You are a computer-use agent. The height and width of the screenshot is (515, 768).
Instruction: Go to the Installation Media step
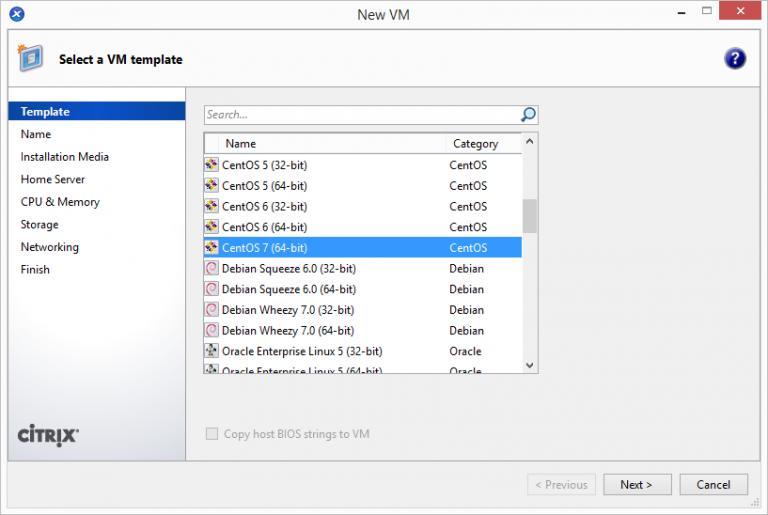point(65,157)
